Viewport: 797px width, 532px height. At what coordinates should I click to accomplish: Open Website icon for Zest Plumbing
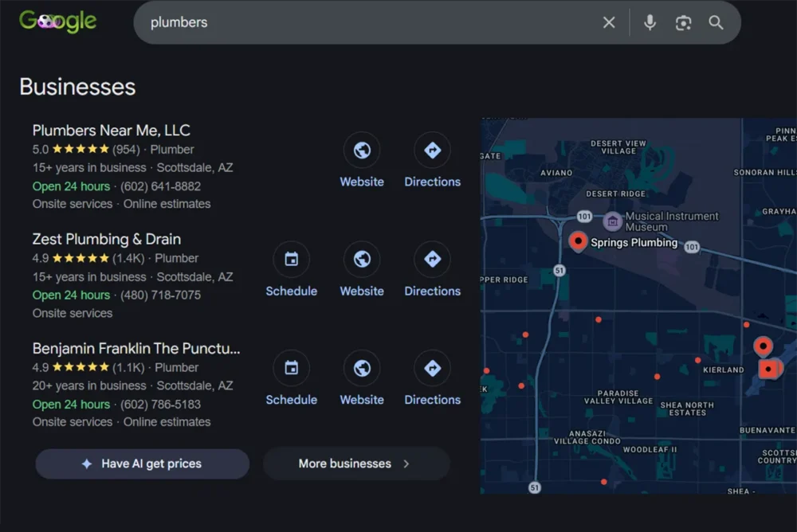[362, 259]
